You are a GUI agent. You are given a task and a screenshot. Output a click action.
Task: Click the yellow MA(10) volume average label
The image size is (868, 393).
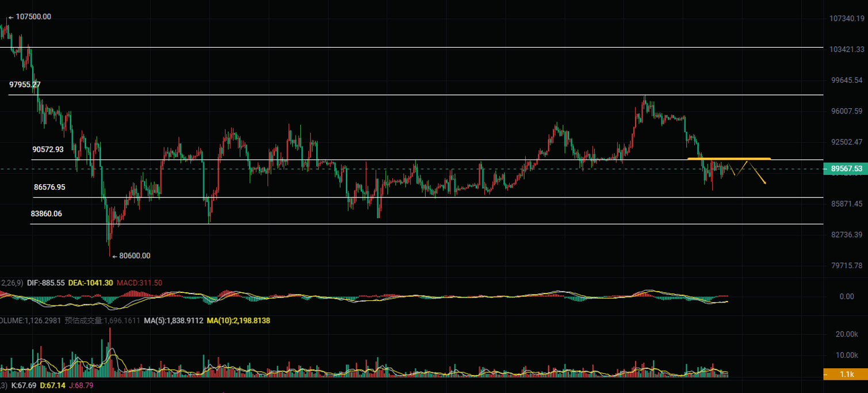pyautogui.click(x=239, y=320)
